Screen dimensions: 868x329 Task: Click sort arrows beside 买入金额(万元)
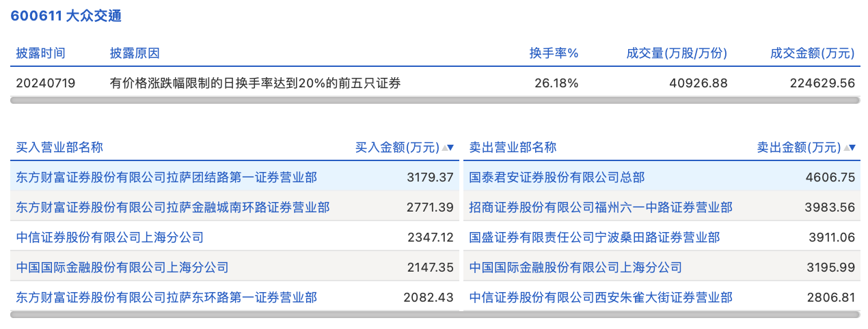[x=448, y=147]
